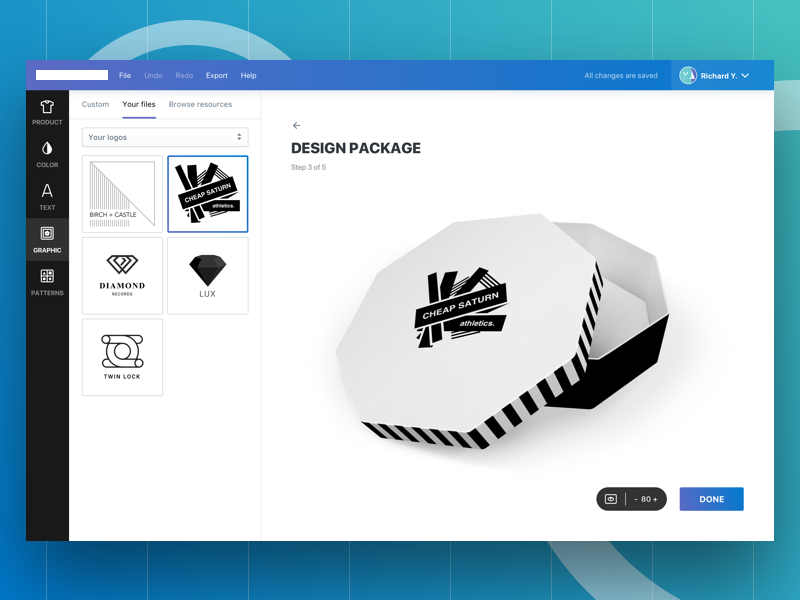Select the Your files tab
The height and width of the screenshot is (600, 800).
pyautogui.click(x=139, y=104)
